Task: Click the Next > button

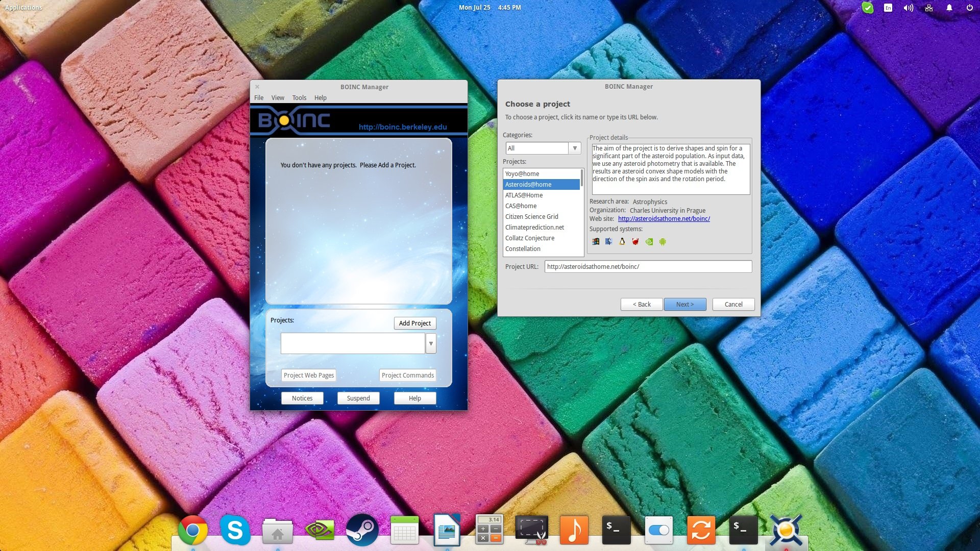Action: tap(685, 304)
